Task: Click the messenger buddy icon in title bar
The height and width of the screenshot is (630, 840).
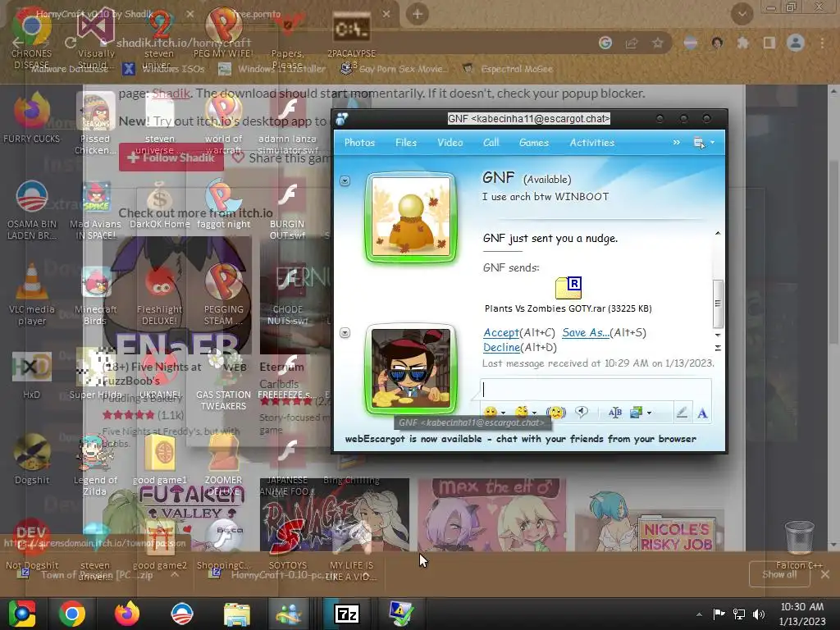Action: pyautogui.click(x=342, y=119)
